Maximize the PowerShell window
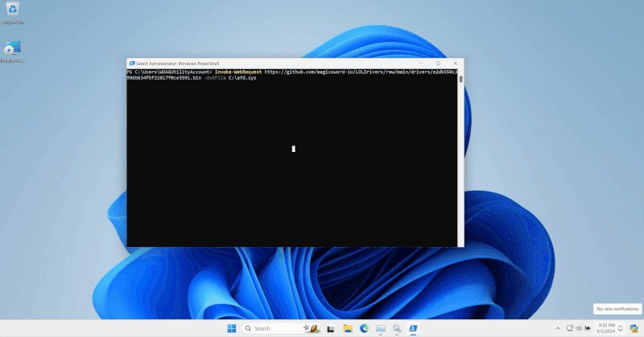Image resolution: width=644 pixels, height=337 pixels. (x=438, y=64)
